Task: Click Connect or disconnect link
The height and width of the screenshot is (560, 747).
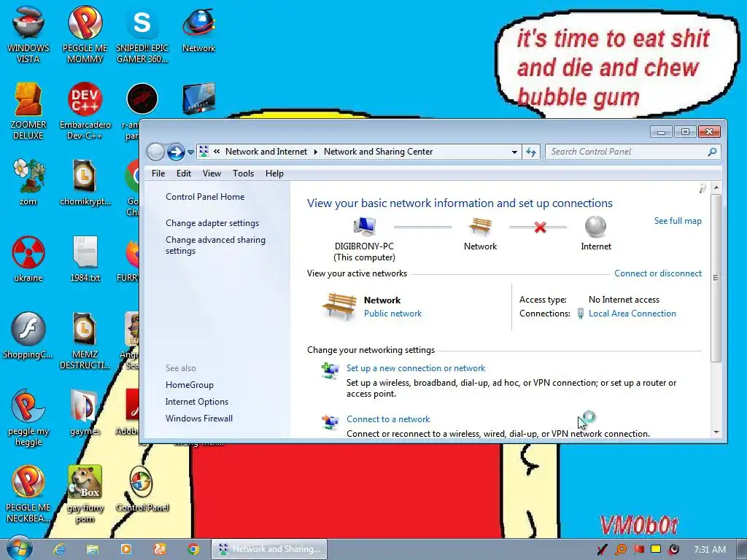Action: (x=657, y=273)
